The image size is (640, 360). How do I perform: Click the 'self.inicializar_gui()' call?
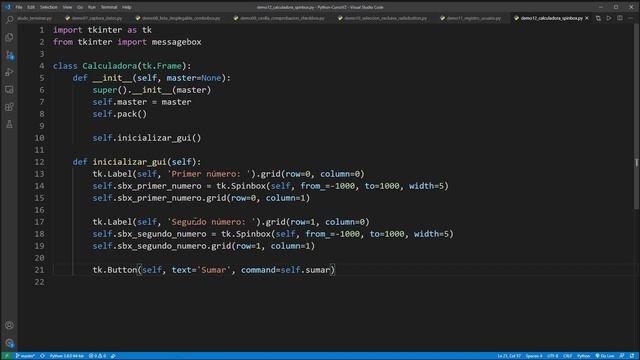(147, 138)
